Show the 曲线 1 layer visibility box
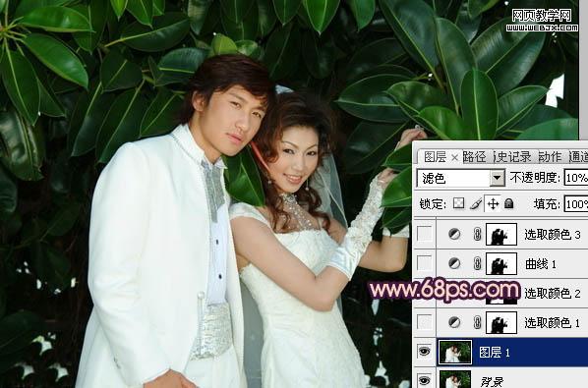Image resolution: width=588 pixels, height=388 pixels. [x=424, y=263]
